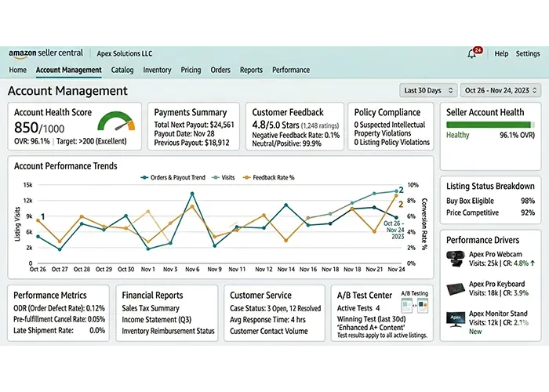The width and height of the screenshot is (549, 392).
Task: Click the Policy Compliance heading
Action: tap(387, 112)
